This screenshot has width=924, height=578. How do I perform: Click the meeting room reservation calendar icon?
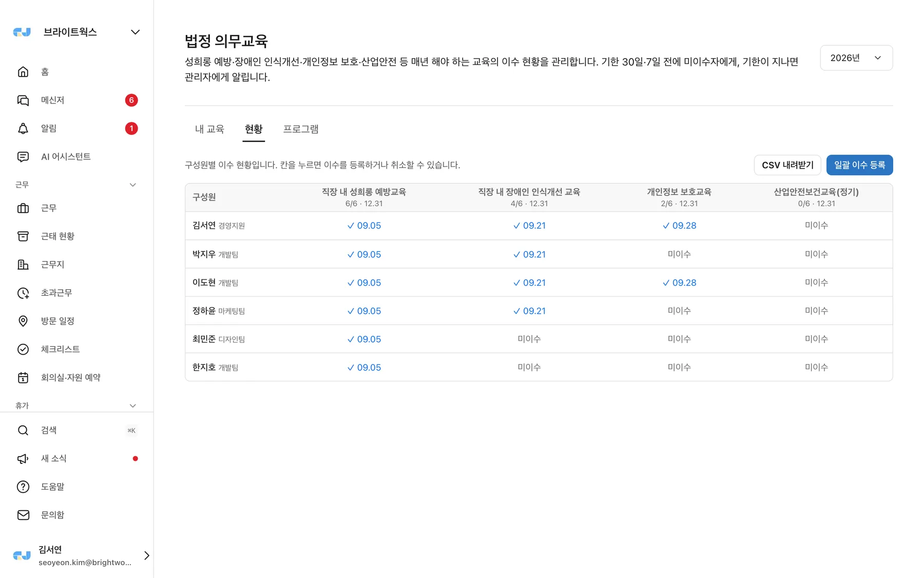(23, 378)
